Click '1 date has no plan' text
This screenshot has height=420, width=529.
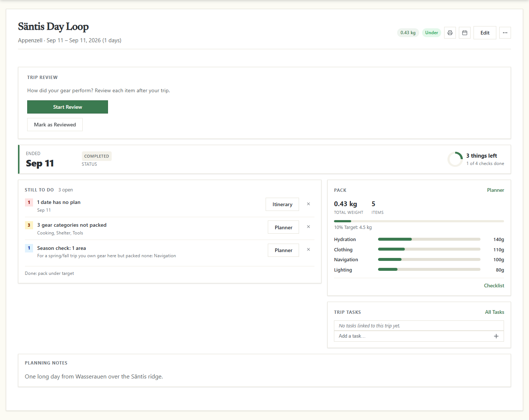[x=59, y=202]
